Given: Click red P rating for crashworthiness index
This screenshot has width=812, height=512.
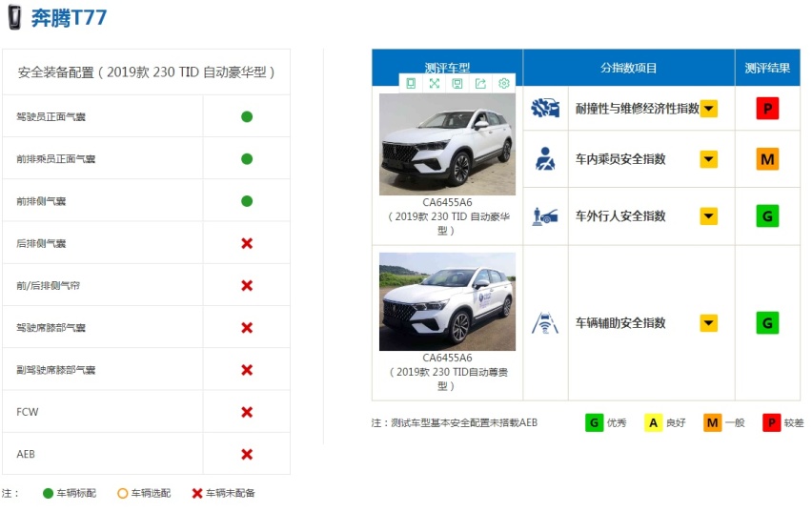Looking at the screenshot, I should [x=767, y=109].
